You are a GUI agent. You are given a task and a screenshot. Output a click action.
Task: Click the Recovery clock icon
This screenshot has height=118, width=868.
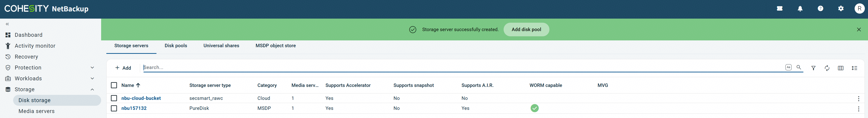point(8,57)
